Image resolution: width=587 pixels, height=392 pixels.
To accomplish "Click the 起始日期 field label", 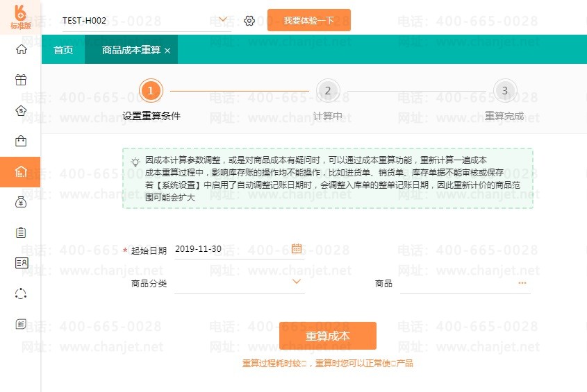I will pos(149,250).
